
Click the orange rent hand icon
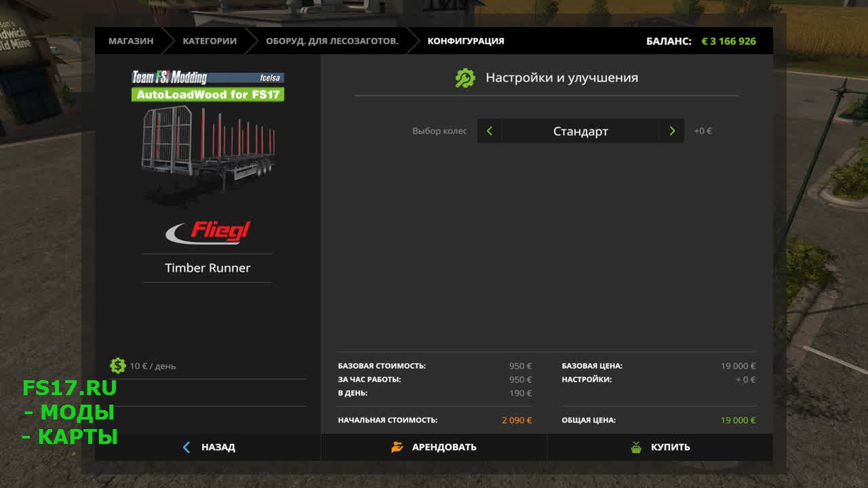(x=397, y=447)
